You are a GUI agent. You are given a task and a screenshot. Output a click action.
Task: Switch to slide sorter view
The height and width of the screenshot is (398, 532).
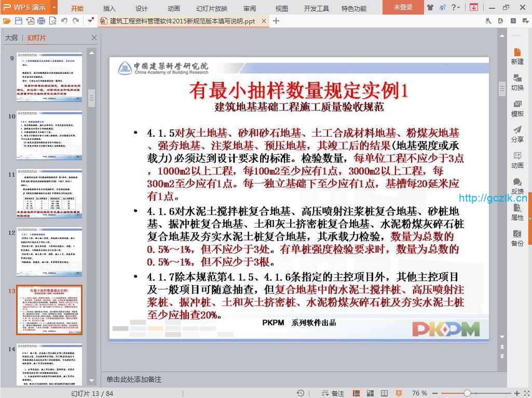tap(371, 393)
